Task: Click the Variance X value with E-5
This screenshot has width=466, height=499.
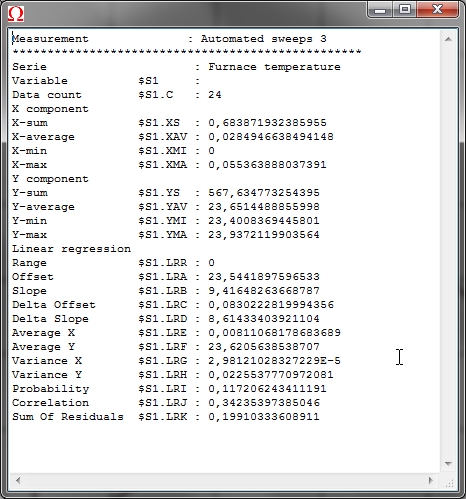Action: [274, 361]
